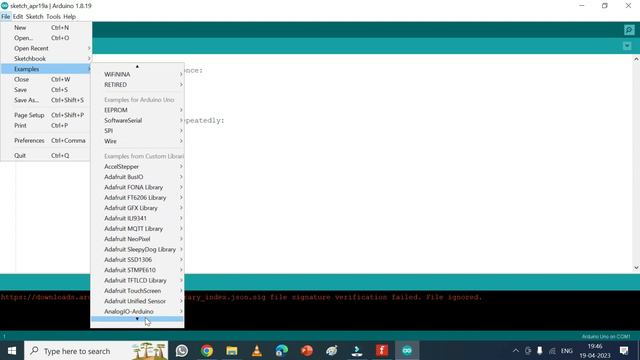
Task: Choose Print from the File menu
Action: (46, 126)
